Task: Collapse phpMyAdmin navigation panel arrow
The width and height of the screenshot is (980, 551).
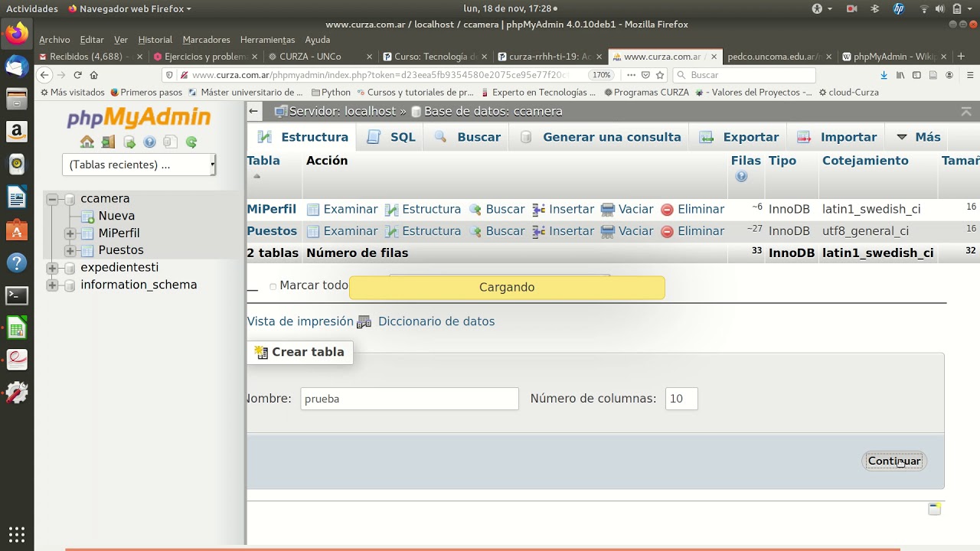Action: [253, 111]
